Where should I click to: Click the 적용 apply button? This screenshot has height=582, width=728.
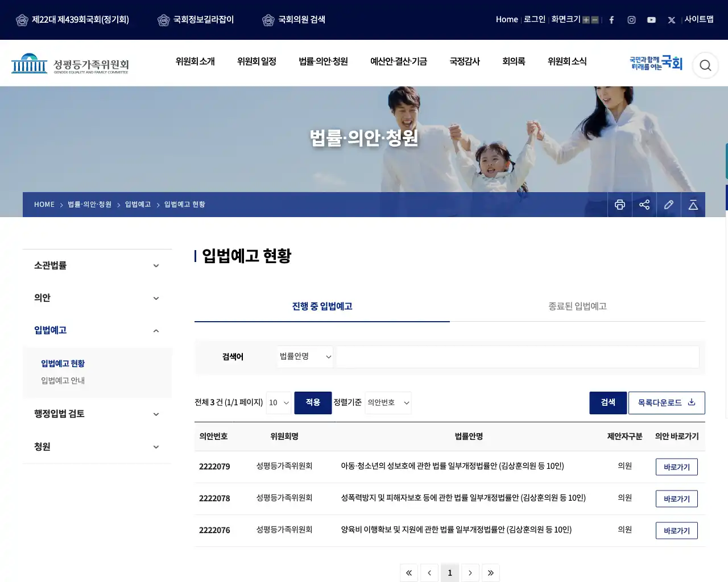pos(313,403)
